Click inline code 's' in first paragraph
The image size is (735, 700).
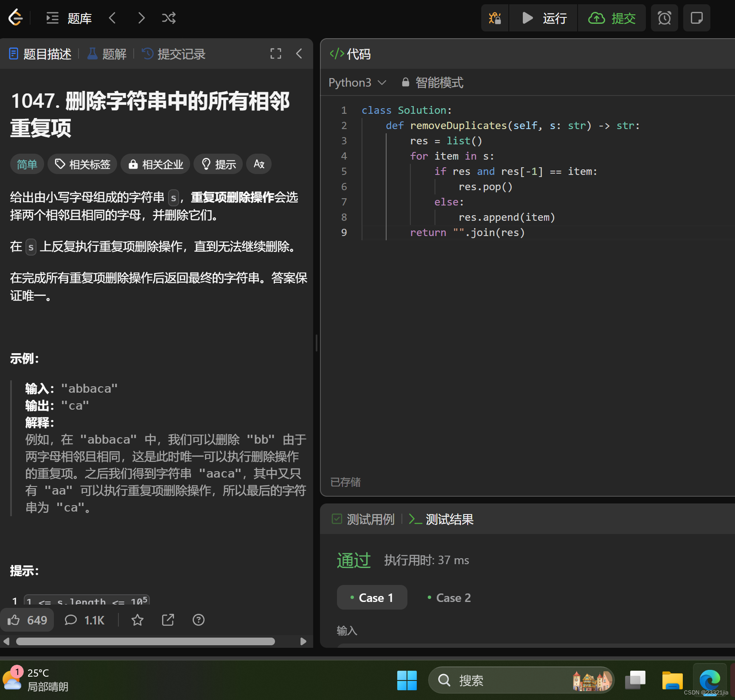pos(173,197)
